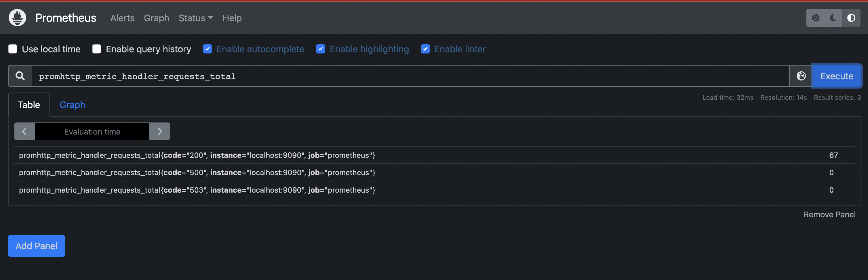The width and height of the screenshot is (868, 280).
Task: Switch to the Graph tab in the panel
Action: tap(73, 105)
